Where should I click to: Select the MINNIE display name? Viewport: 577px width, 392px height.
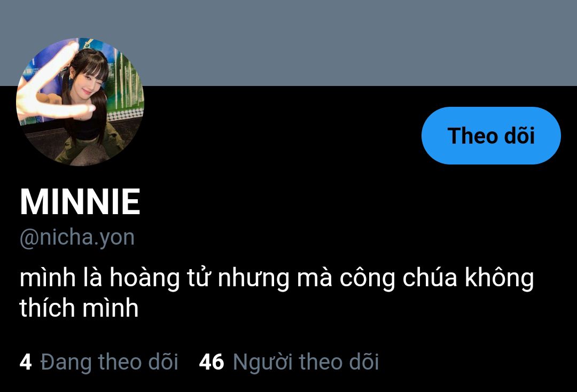point(80,201)
